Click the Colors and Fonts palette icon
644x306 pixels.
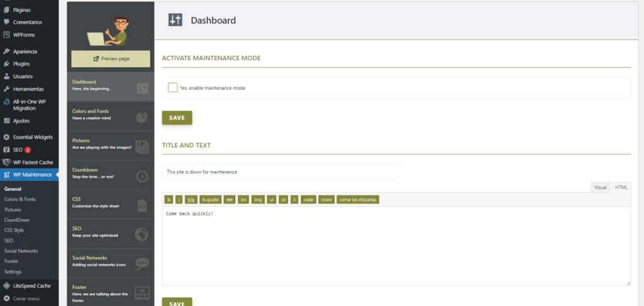click(x=142, y=117)
